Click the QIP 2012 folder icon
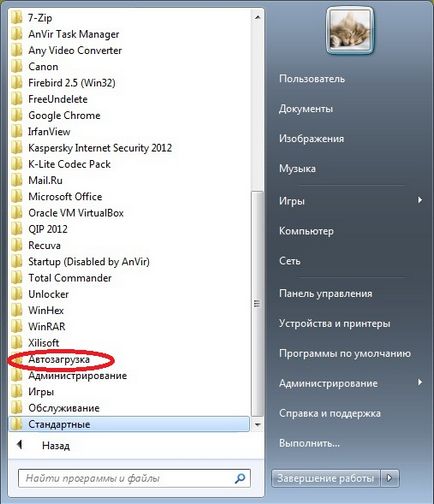Viewport: 434px width, 504px height. pyautogui.click(x=16, y=229)
